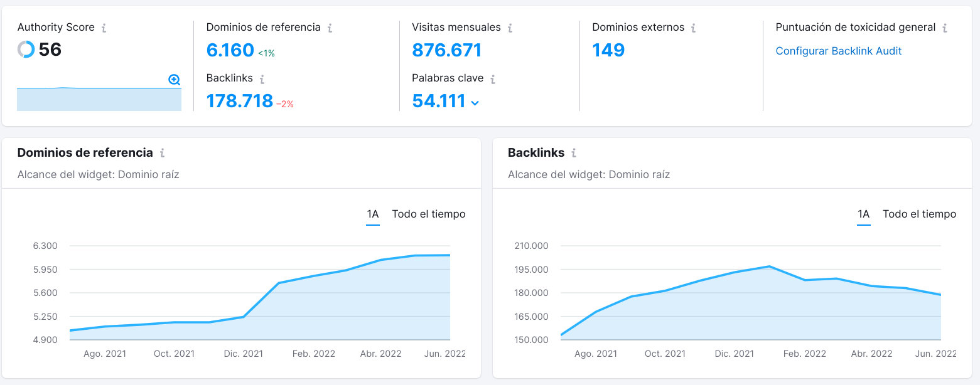Click info icon in Backlinks widget title

[x=574, y=153]
